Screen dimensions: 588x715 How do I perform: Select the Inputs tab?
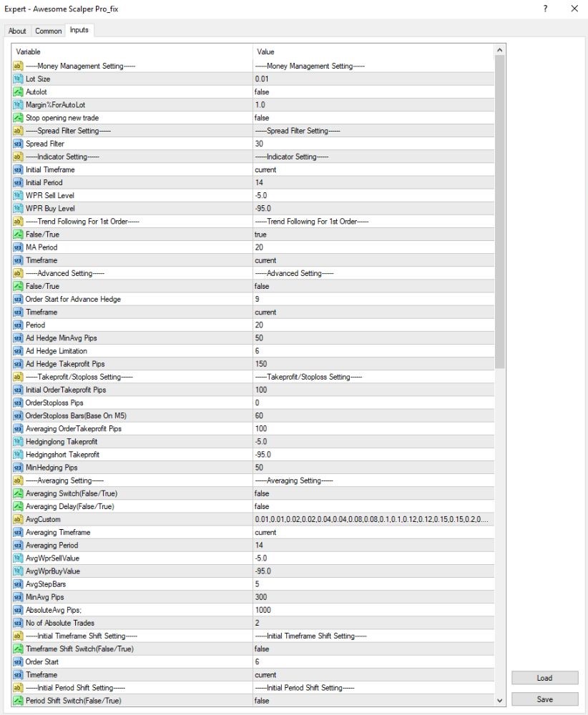(79, 30)
